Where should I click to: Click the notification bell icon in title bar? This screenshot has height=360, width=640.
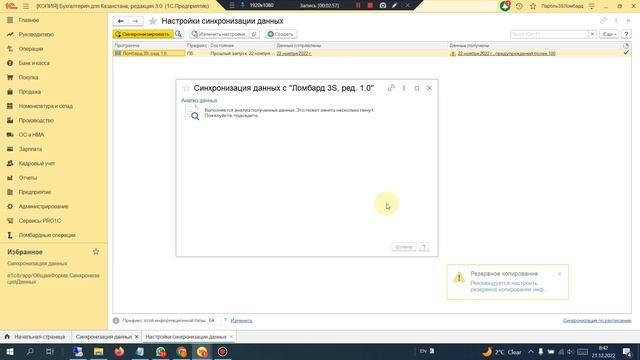pos(505,6)
